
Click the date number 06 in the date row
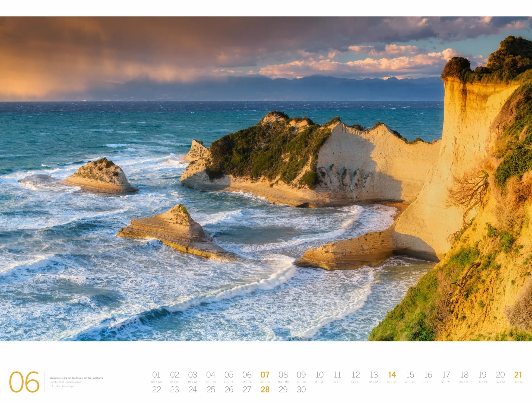pos(247,375)
